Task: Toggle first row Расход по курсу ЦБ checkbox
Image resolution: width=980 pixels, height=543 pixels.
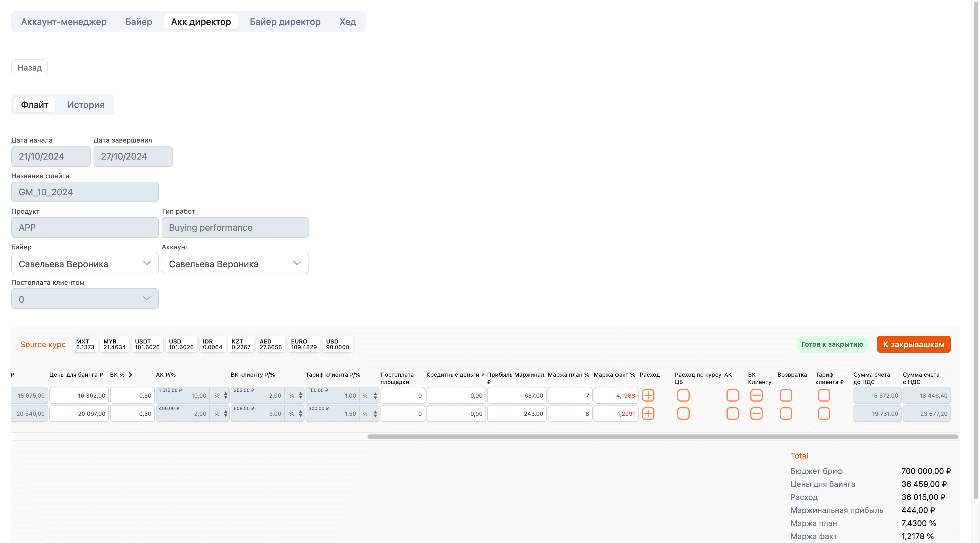Action: click(683, 395)
